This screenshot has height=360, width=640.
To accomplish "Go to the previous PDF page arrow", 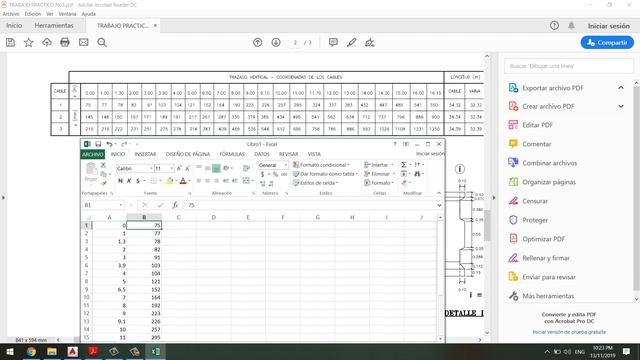I will (x=258, y=42).
